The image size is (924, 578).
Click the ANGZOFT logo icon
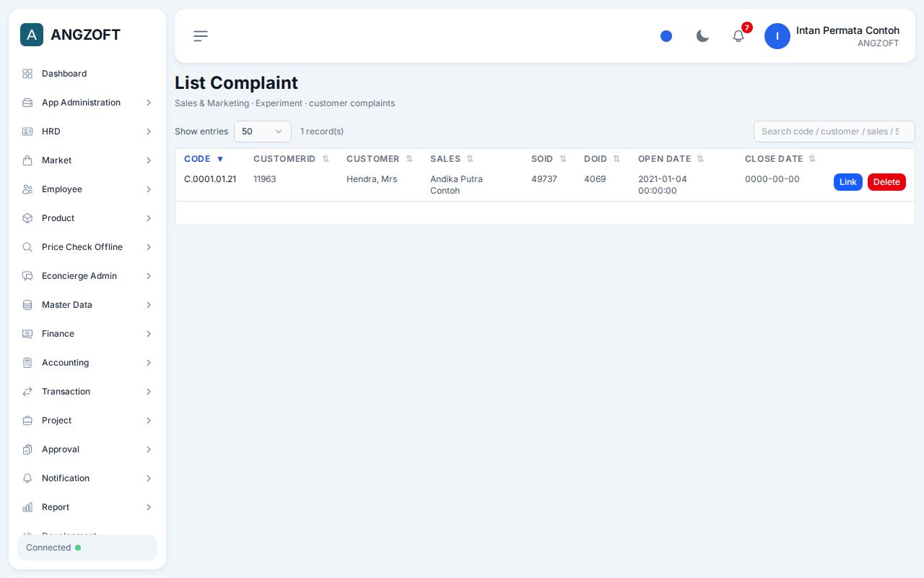[32, 35]
